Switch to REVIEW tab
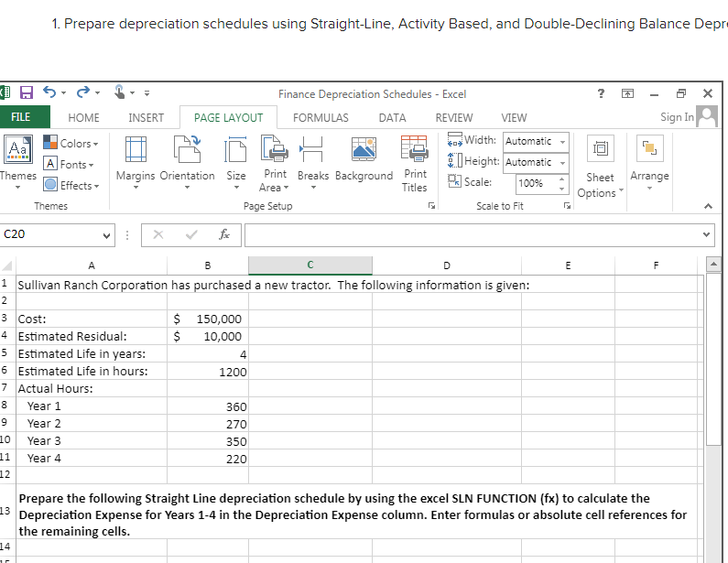 click(453, 118)
